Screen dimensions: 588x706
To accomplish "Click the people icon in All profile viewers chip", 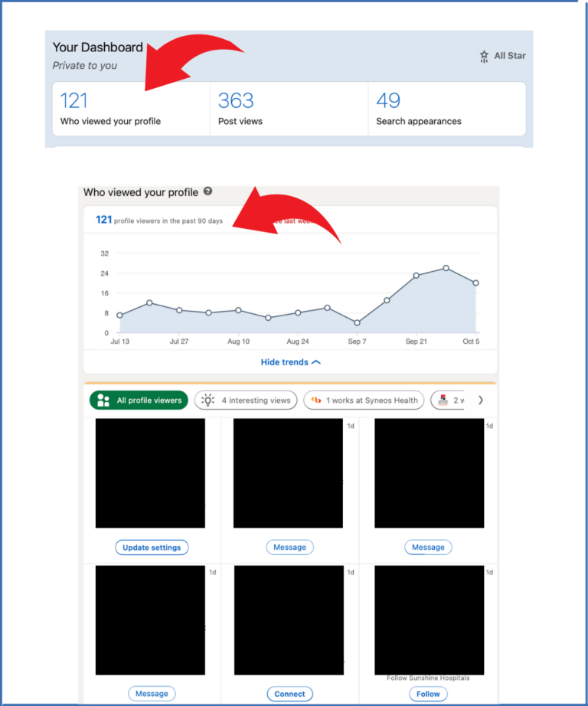I will click(103, 400).
